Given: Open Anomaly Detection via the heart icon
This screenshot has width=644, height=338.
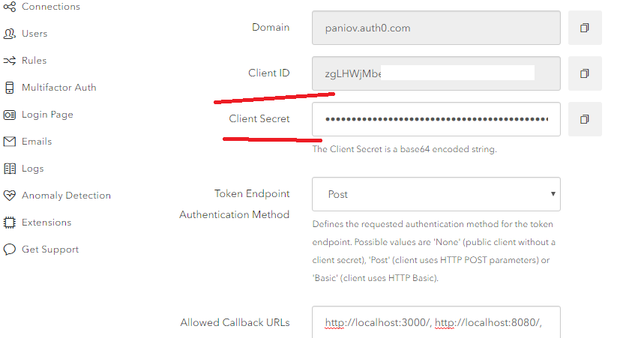Looking at the screenshot, I should pos(10,196).
